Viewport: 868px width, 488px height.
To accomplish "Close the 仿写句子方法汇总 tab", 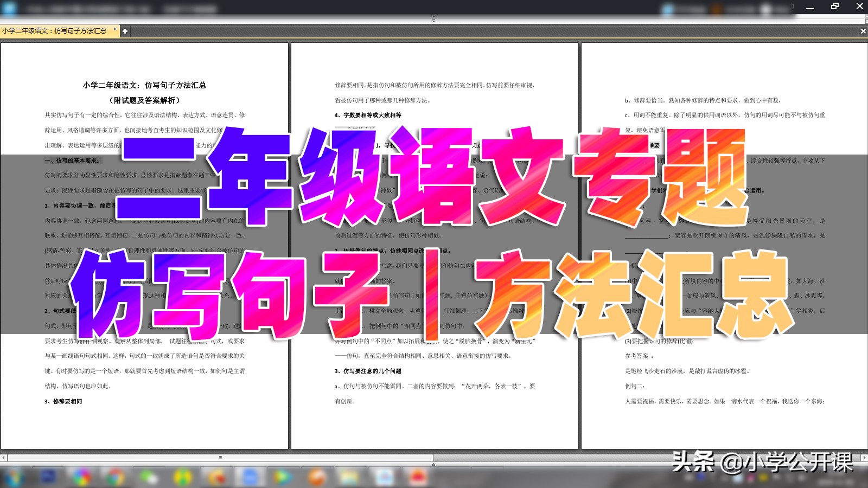I will [115, 31].
